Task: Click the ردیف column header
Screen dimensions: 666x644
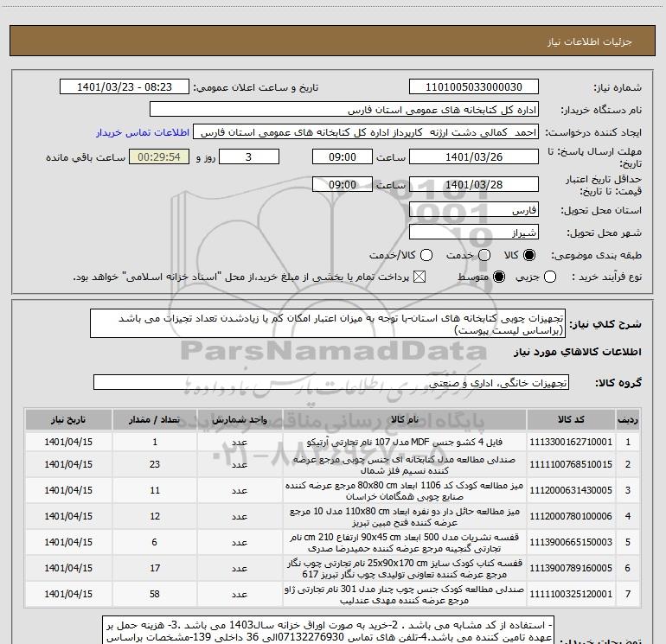Action: 628,419
